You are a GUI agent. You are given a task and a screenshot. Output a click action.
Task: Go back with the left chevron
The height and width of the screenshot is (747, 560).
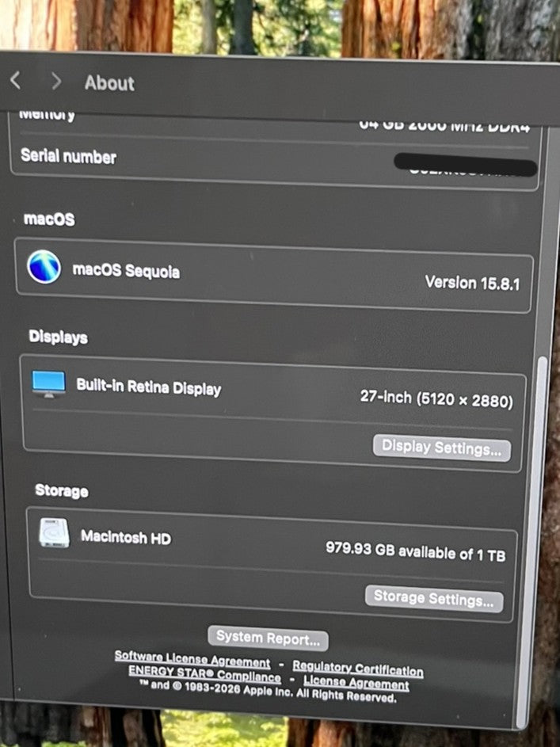pyautogui.click(x=15, y=80)
